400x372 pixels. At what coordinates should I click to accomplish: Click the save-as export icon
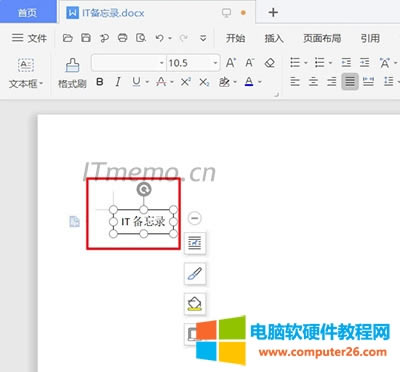click(104, 38)
